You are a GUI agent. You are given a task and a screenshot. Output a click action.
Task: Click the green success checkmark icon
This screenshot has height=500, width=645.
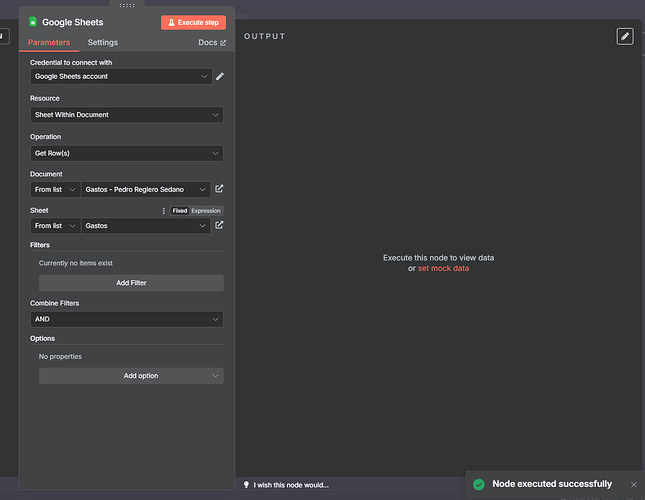pyautogui.click(x=479, y=484)
